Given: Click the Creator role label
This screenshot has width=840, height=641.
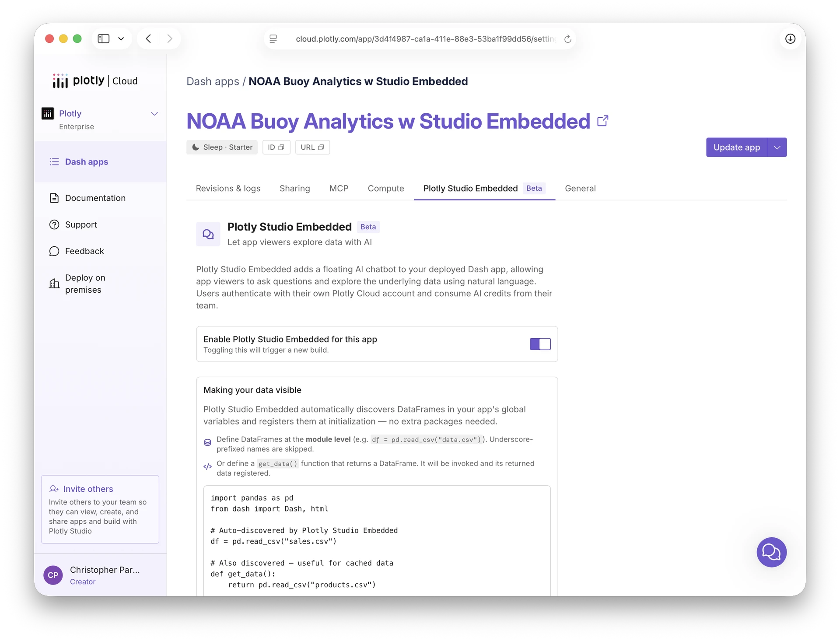Looking at the screenshot, I should click(x=83, y=582).
